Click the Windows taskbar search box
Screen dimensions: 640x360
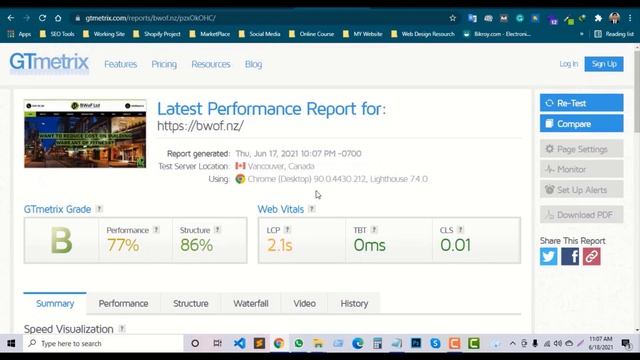(x=103, y=343)
